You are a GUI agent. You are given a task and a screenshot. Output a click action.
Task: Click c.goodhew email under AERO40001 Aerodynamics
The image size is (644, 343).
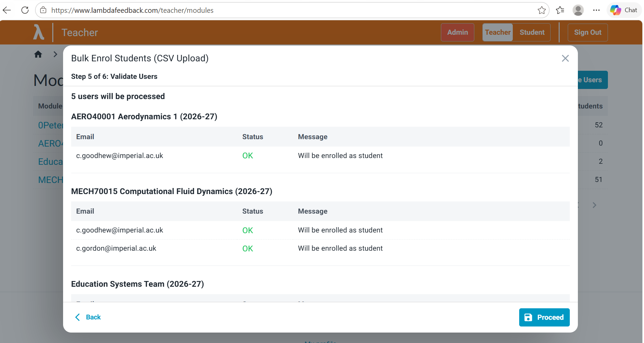[x=119, y=156]
